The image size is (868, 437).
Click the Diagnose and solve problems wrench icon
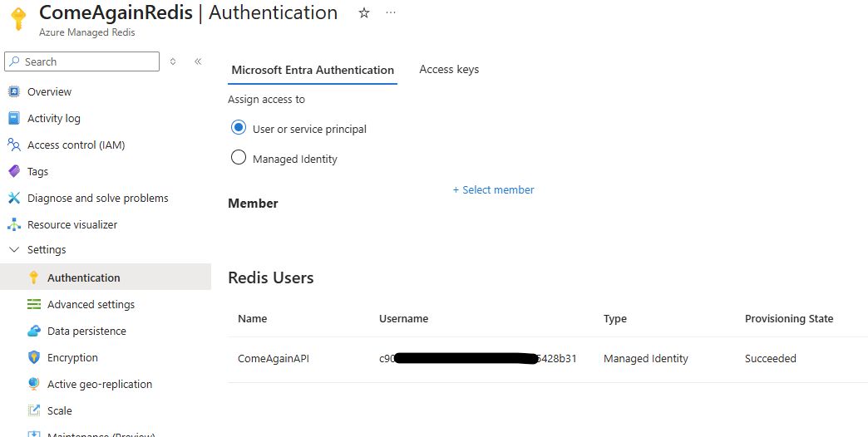pos(14,198)
